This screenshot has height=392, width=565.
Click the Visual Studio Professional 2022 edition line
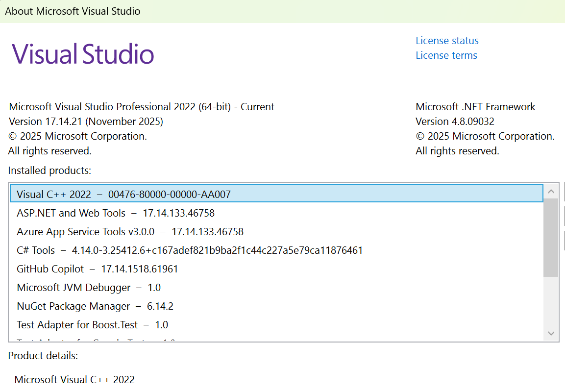pyautogui.click(x=142, y=106)
